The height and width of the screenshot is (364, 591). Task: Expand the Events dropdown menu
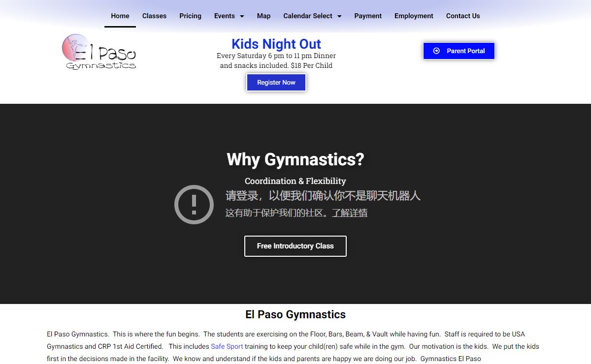(229, 16)
